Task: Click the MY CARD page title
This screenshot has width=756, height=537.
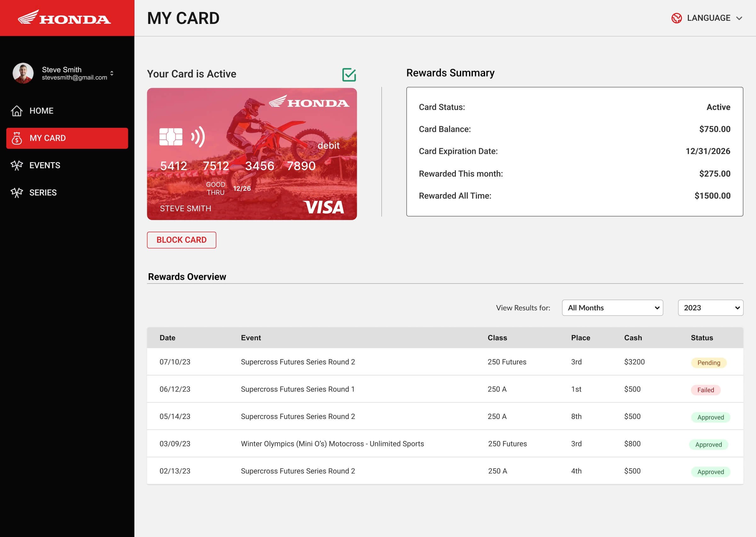Action: (x=183, y=18)
